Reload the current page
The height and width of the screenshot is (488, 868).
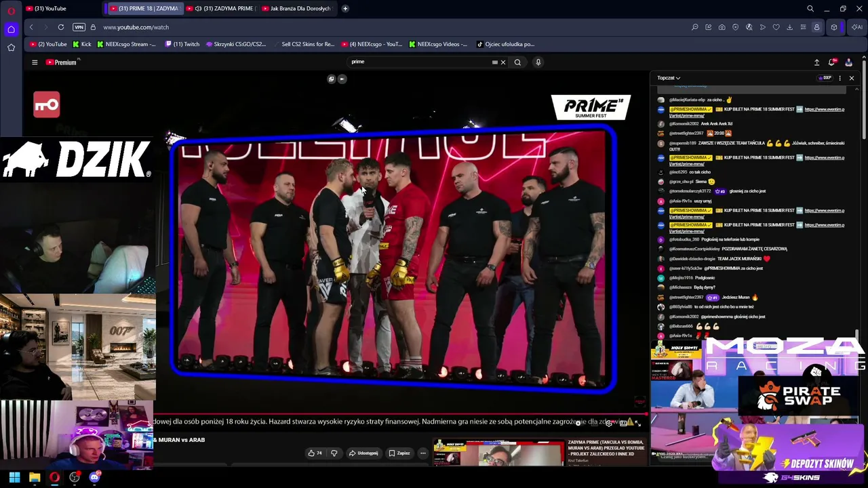pos(61,27)
